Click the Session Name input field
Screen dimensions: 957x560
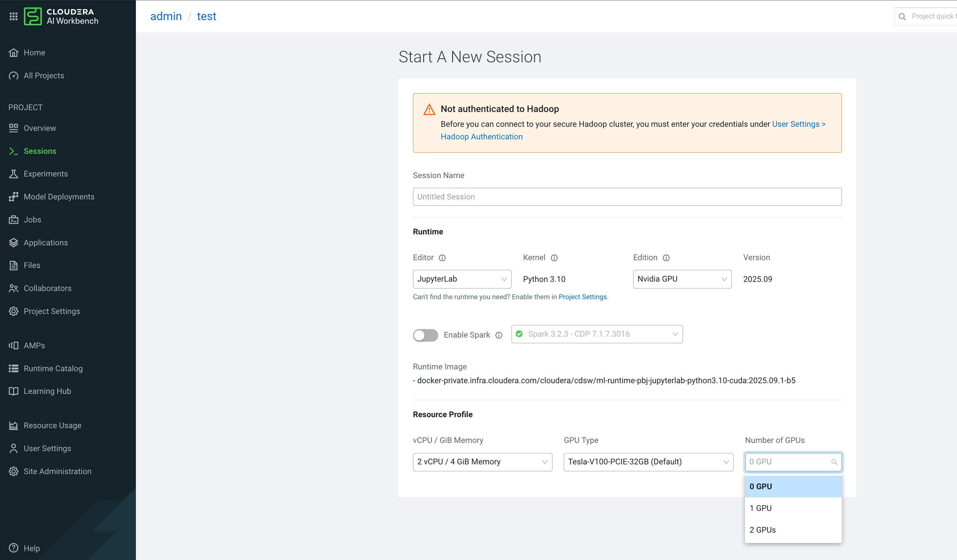[x=627, y=197]
